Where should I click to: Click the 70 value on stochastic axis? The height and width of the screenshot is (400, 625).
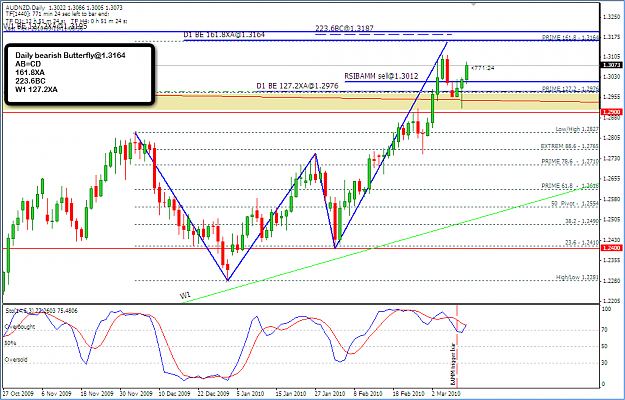[x=604, y=330]
